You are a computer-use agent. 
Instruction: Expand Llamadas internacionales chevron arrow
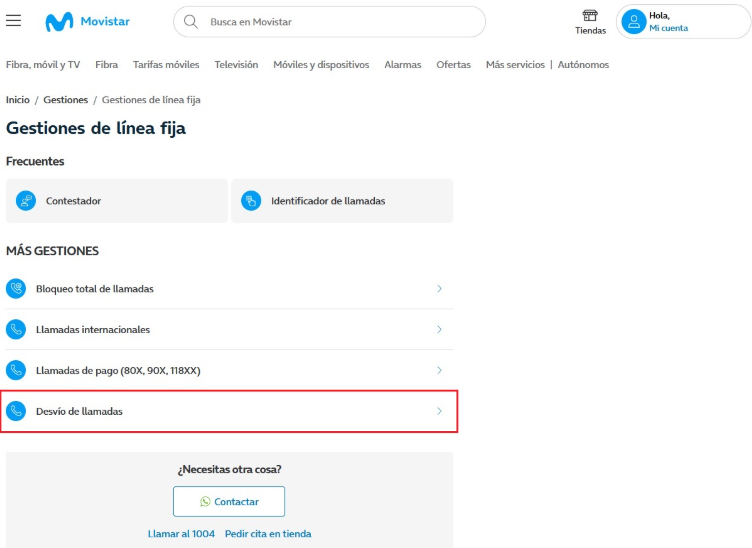439,330
